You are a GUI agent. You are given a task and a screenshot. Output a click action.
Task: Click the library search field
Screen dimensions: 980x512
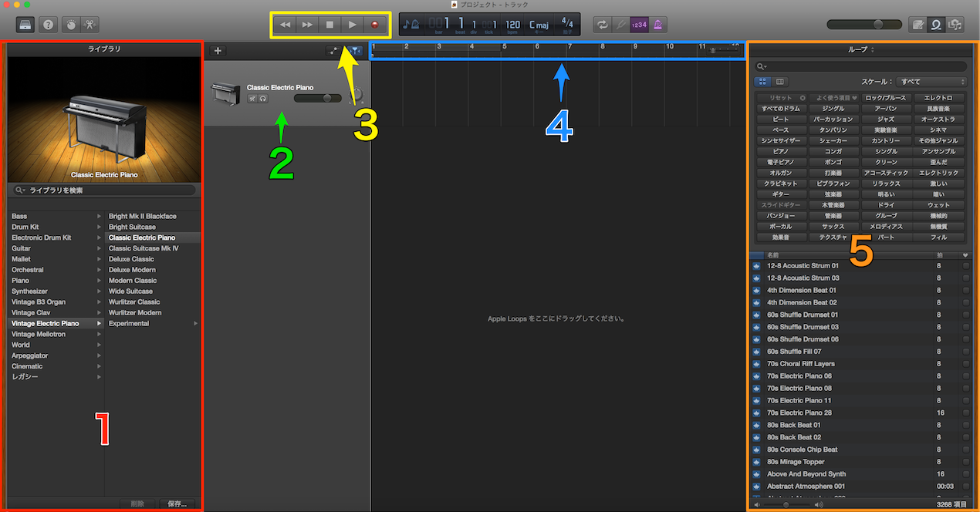point(104,190)
